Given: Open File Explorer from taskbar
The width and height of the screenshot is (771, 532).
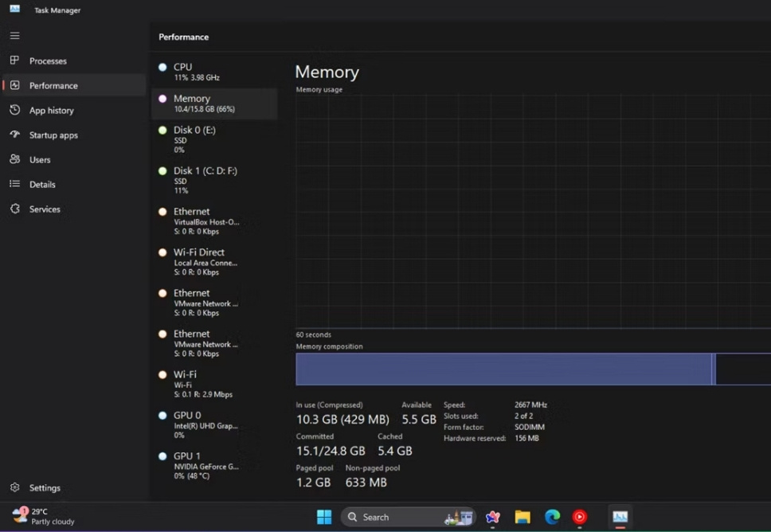Looking at the screenshot, I should point(522,517).
